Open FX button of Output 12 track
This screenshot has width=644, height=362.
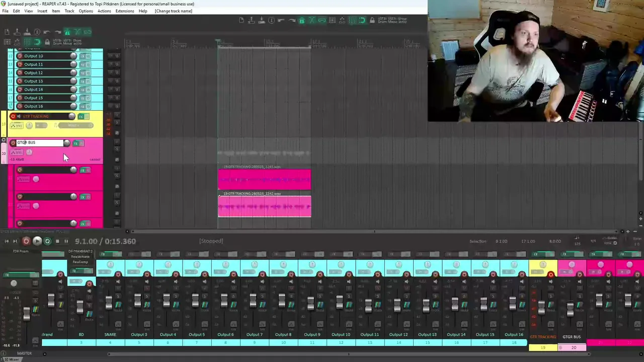click(83, 72)
